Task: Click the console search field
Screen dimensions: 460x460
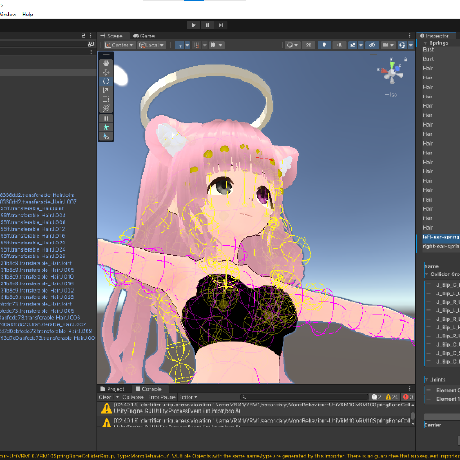Action: coord(305,397)
